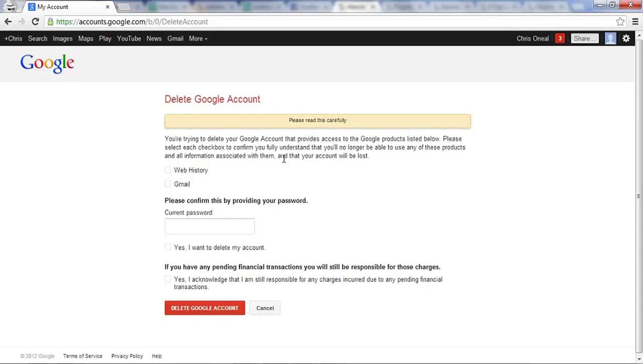Open +Chris in the Google bar
This screenshot has height=364, width=643.
click(13, 39)
